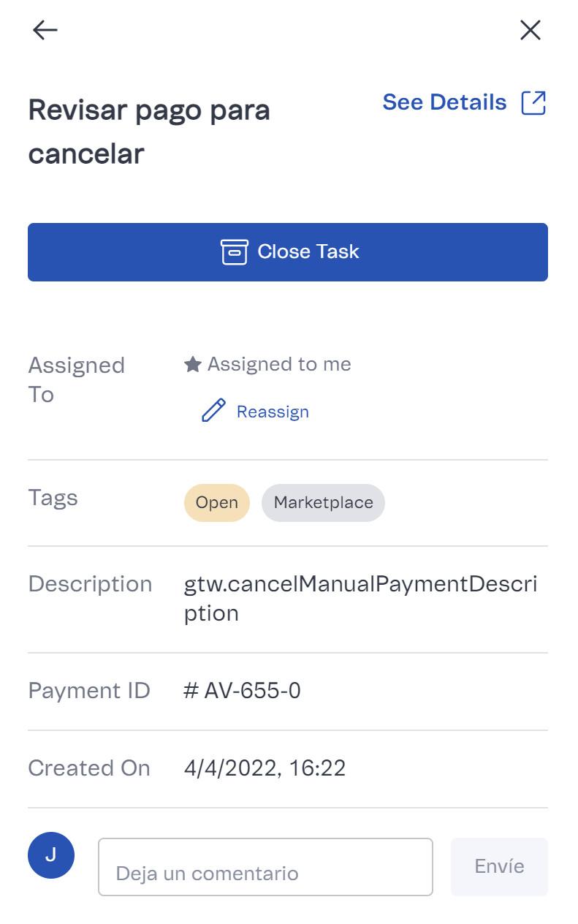Click the Marketplace tag
This screenshot has width=578, height=924.
(x=323, y=503)
